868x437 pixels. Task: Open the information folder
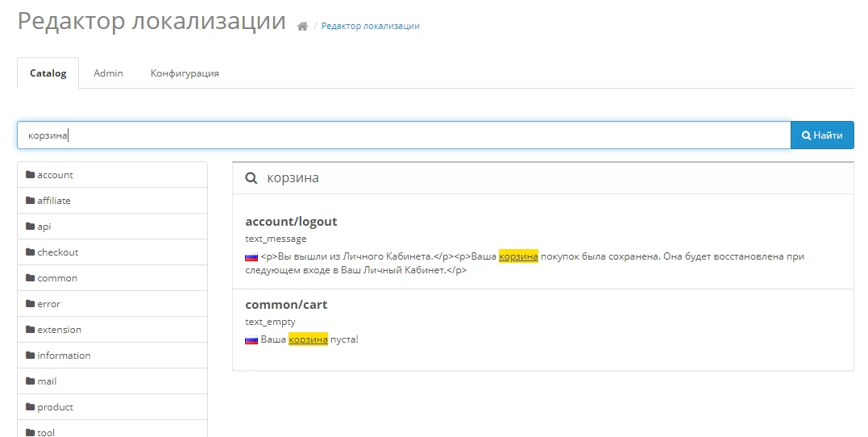pos(112,356)
